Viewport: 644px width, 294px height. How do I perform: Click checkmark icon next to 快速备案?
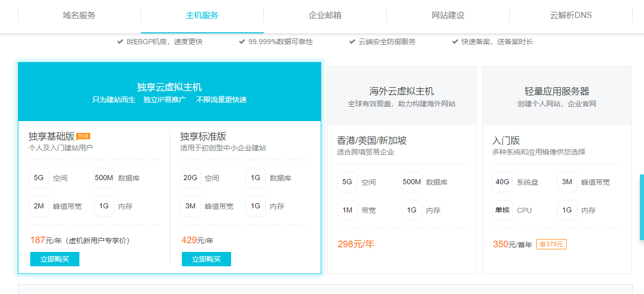tap(455, 42)
